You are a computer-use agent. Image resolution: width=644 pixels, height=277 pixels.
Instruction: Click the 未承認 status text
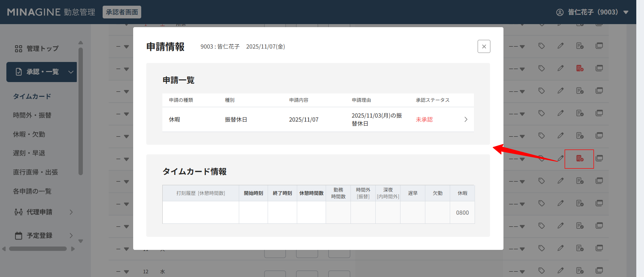[424, 120]
